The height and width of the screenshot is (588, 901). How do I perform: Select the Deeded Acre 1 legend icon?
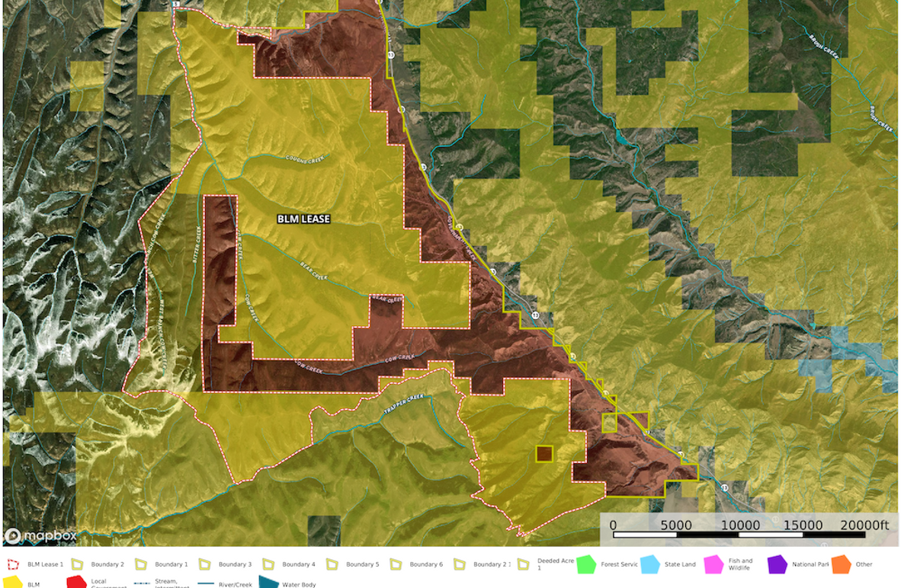[x=523, y=564]
